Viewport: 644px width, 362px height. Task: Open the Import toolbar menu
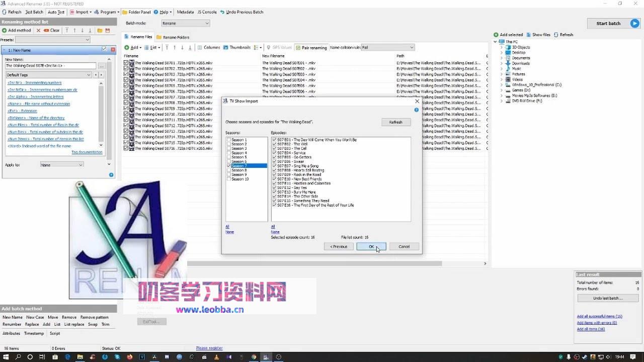point(80,12)
